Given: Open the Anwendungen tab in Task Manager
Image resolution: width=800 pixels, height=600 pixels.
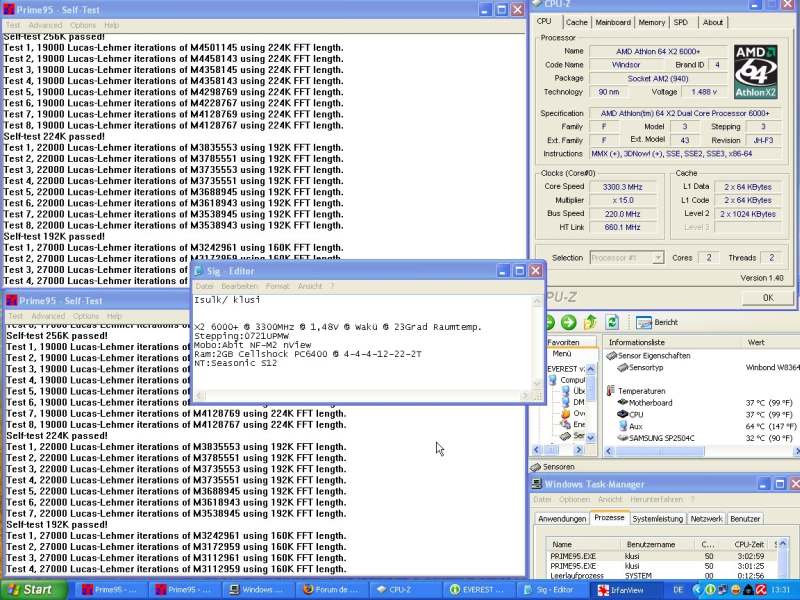Looking at the screenshot, I should click(562, 518).
